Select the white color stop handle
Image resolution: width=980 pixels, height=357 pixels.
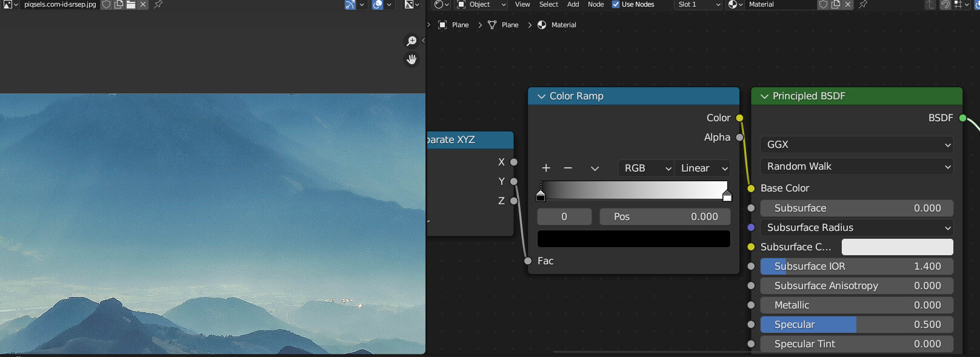(x=727, y=195)
